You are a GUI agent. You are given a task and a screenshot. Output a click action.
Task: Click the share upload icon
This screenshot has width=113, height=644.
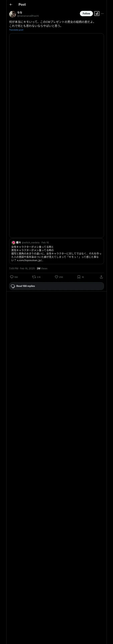(x=101, y=277)
